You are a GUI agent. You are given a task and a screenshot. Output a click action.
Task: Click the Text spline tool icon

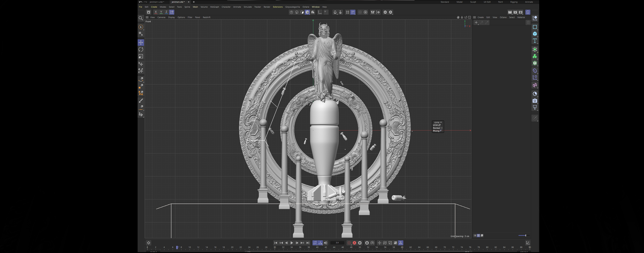[535, 41]
